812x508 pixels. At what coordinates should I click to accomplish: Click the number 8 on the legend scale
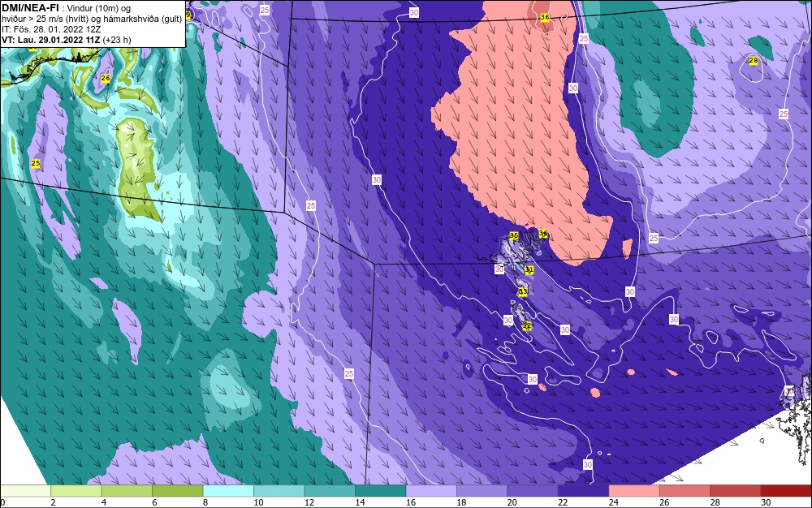coord(205,502)
